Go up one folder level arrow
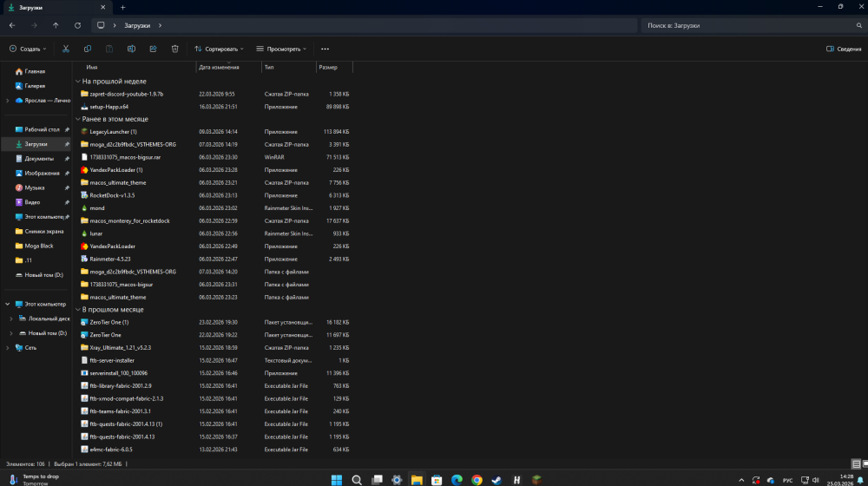Viewport: 868px width, 486px height. point(56,25)
